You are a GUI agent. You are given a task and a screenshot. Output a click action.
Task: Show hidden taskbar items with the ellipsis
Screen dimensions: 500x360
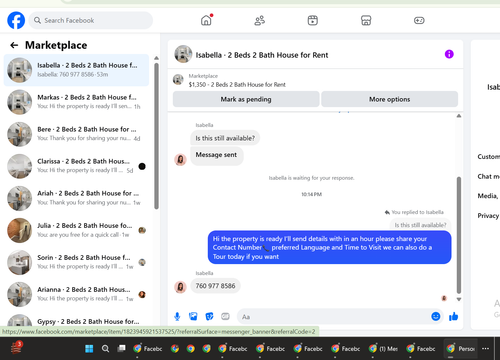(486, 349)
